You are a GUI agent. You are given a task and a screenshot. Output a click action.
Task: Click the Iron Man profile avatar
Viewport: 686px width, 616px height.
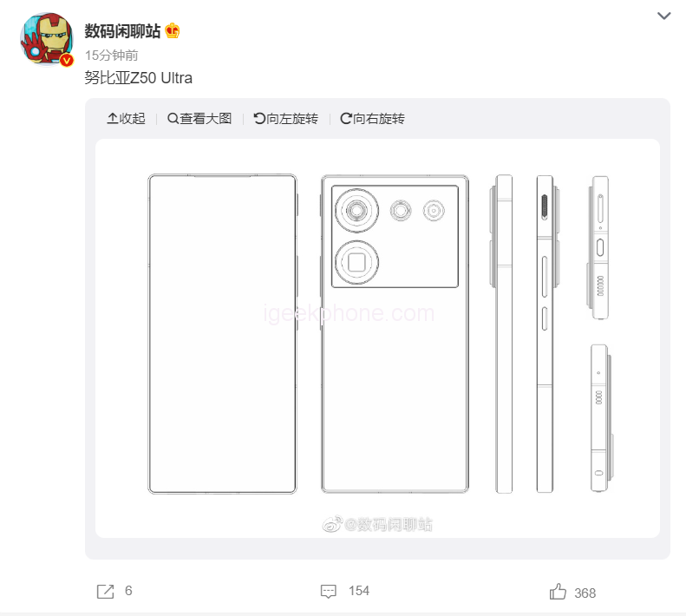46,39
